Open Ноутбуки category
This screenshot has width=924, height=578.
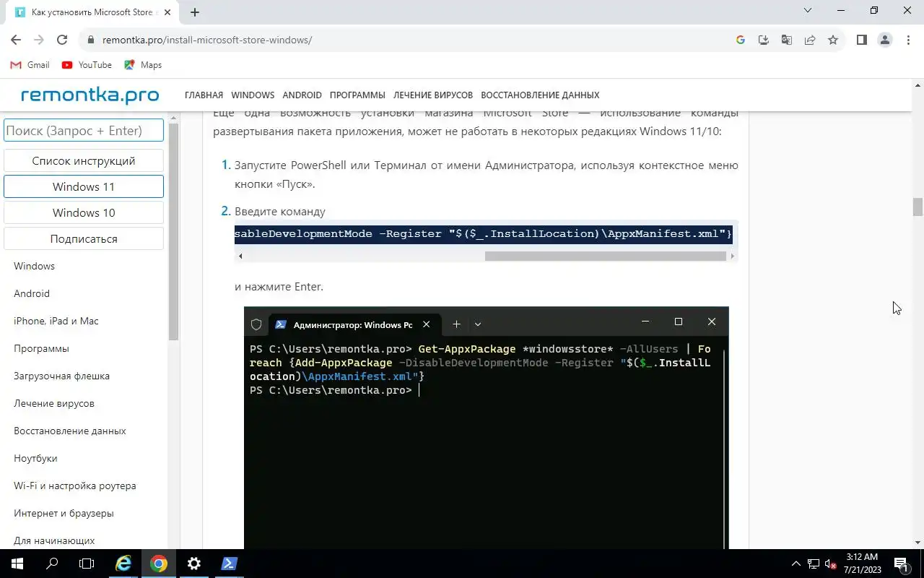35,458
